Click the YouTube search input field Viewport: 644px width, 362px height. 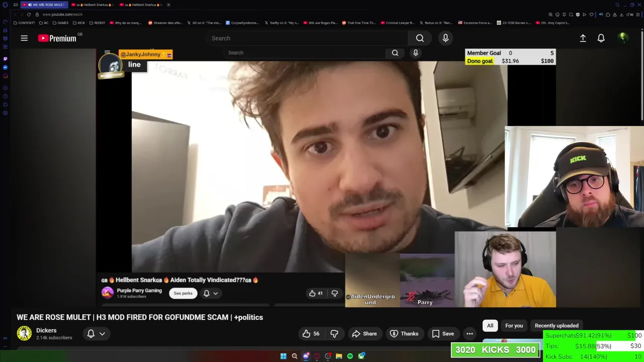307,38
